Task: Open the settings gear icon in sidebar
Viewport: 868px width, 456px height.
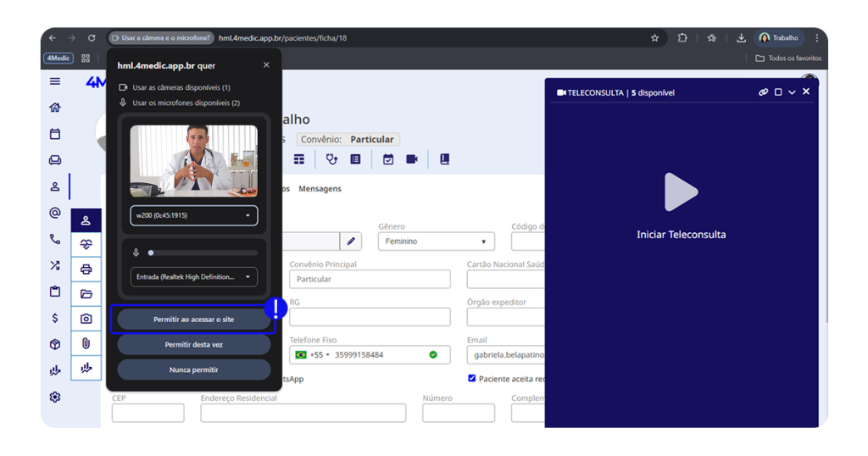Action: point(55,397)
